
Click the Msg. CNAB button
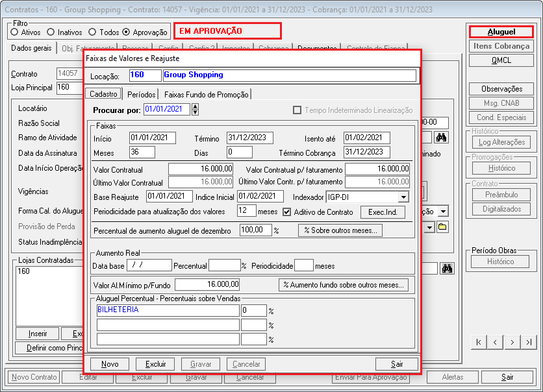[x=501, y=103]
